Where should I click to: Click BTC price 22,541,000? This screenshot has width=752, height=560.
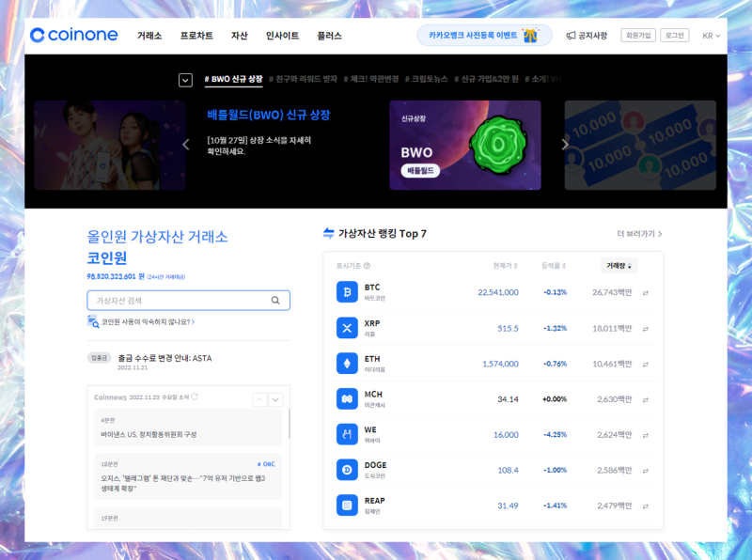coord(498,292)
